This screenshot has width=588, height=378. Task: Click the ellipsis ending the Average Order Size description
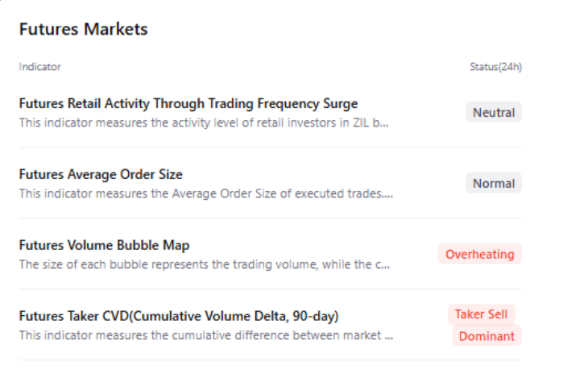click(x=387, y=194)
